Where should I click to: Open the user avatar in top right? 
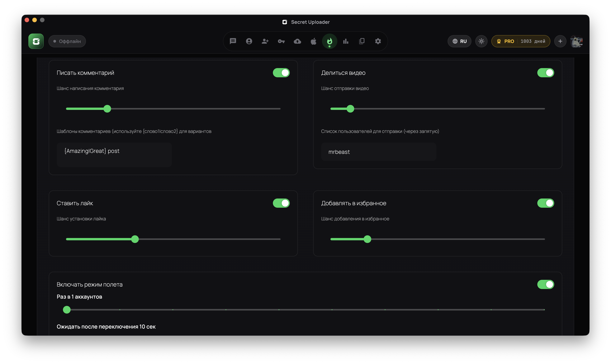(x=576, y=41)
